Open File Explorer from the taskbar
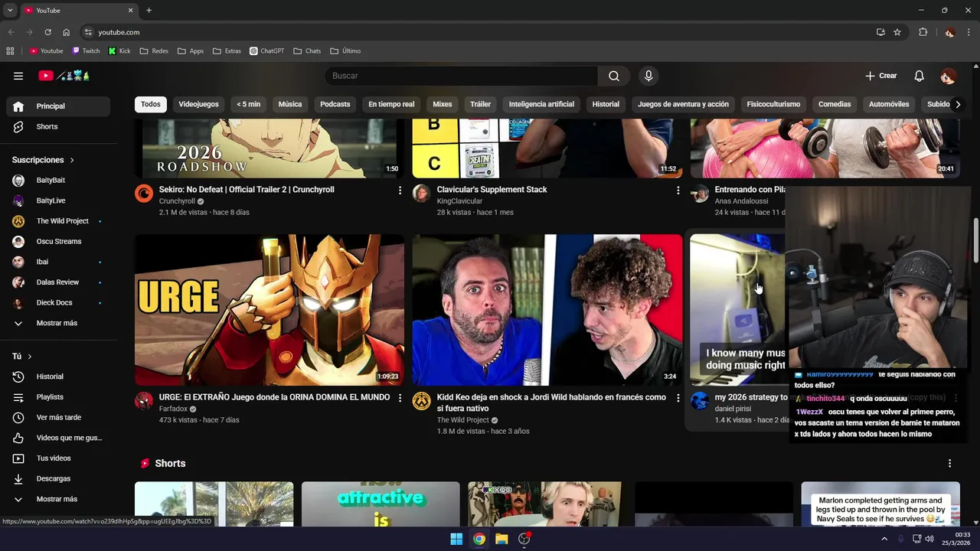 click(x=501, y=539)
